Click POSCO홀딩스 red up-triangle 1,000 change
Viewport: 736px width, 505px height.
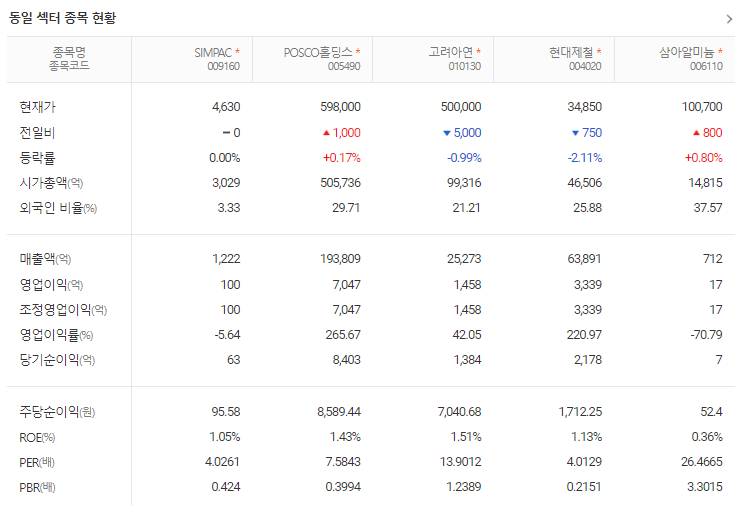341,133
